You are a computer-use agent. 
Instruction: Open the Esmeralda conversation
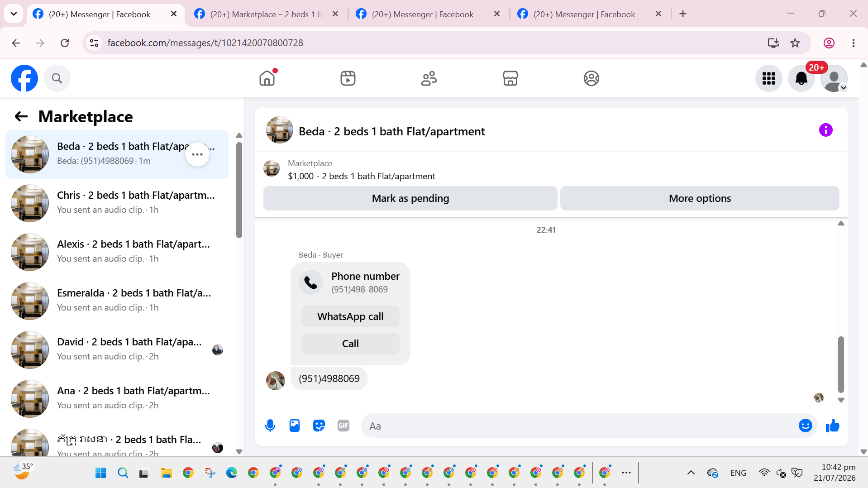click(117, 301)
